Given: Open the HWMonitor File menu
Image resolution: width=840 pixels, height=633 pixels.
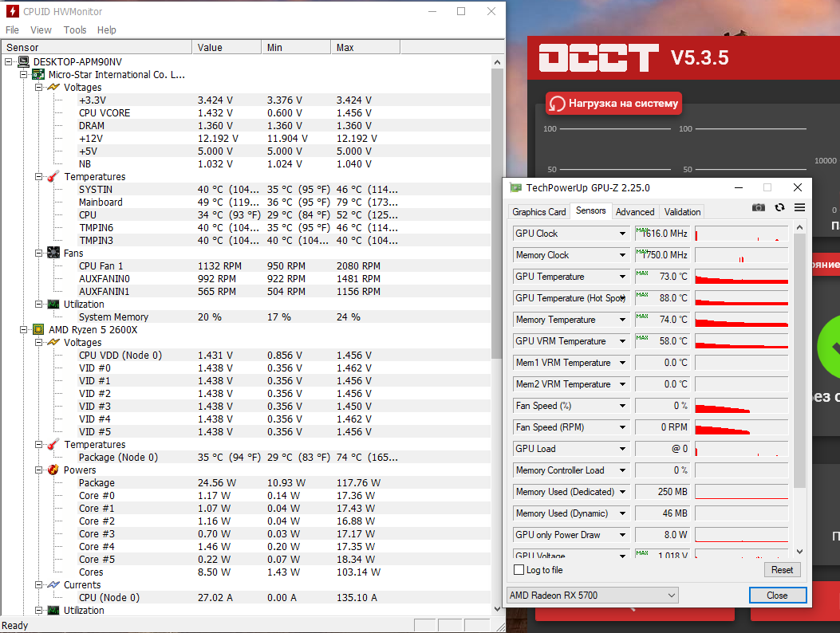Looking at the screenshot, I should click(12, 30).
